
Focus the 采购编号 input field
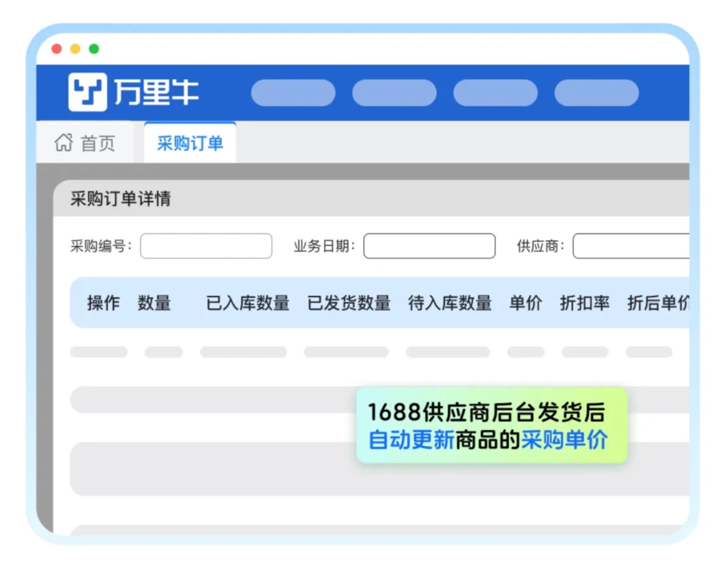coord(206,246)
